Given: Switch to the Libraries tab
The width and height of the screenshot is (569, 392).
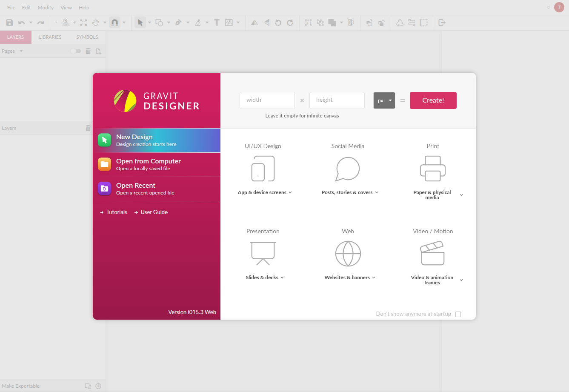Looking at the screenshot, I should pos(50,37).
